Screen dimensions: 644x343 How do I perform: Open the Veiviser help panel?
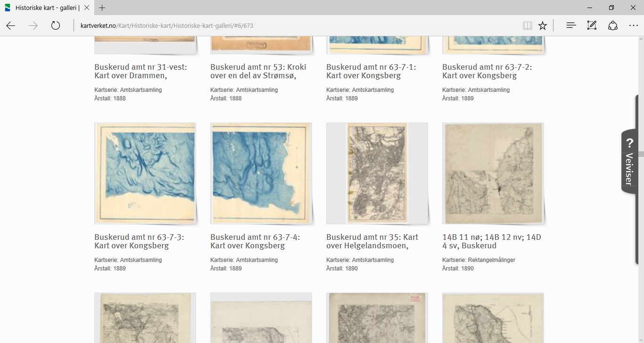(x=629, y=162)
